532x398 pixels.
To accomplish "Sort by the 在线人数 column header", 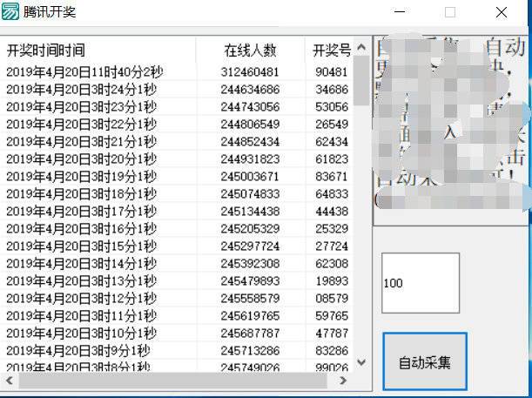I will pyautogui.click(x=250, y=51).
